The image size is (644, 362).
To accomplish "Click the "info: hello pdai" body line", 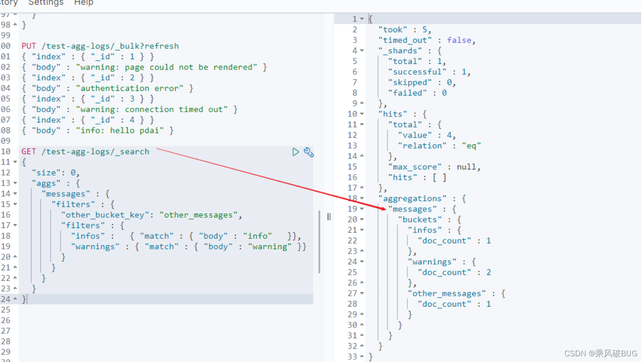I will click(97, 130).
